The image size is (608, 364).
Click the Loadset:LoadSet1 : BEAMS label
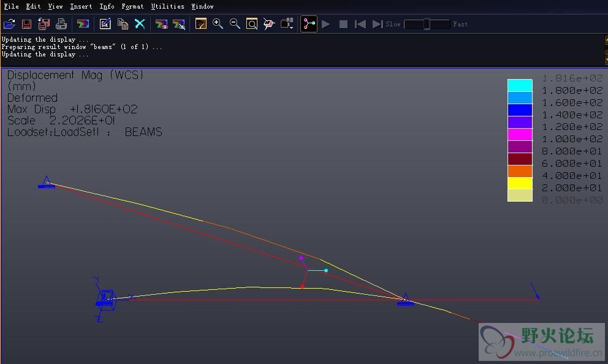point(85,132)
